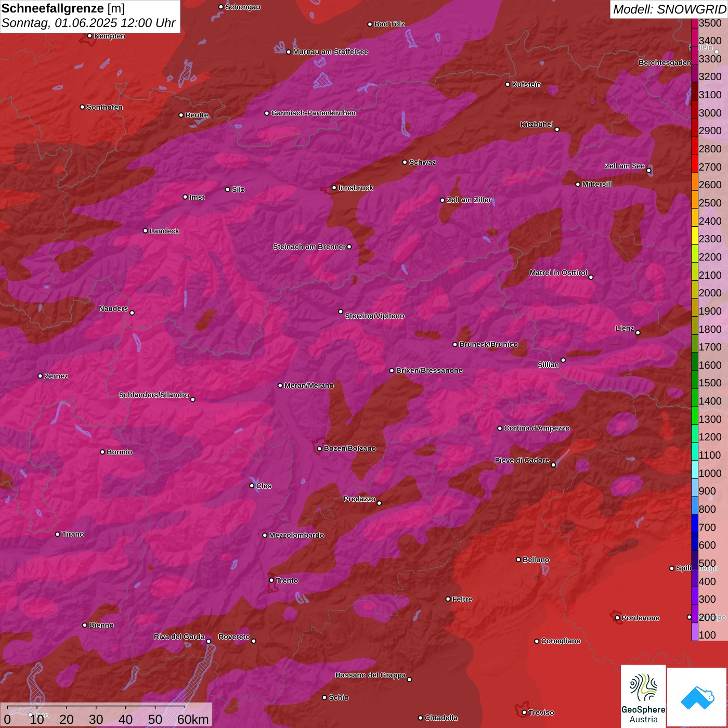This screenshot has width=728, height=728.
Task: Click the Belluno label
Action: (536, 560)
